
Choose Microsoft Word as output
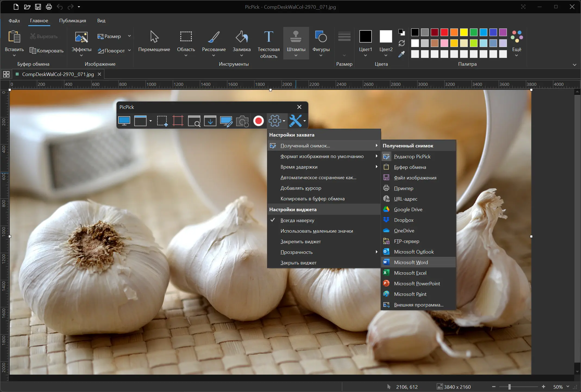(411, 263)
